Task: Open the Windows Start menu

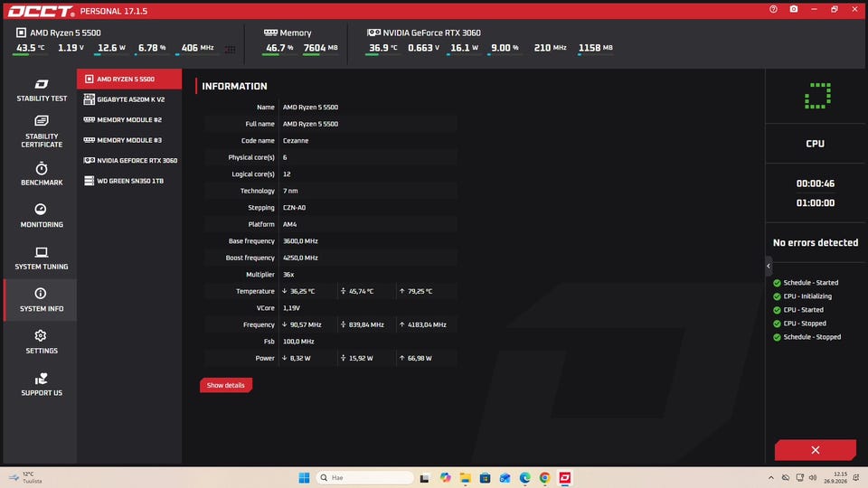Action: point(304,477)
